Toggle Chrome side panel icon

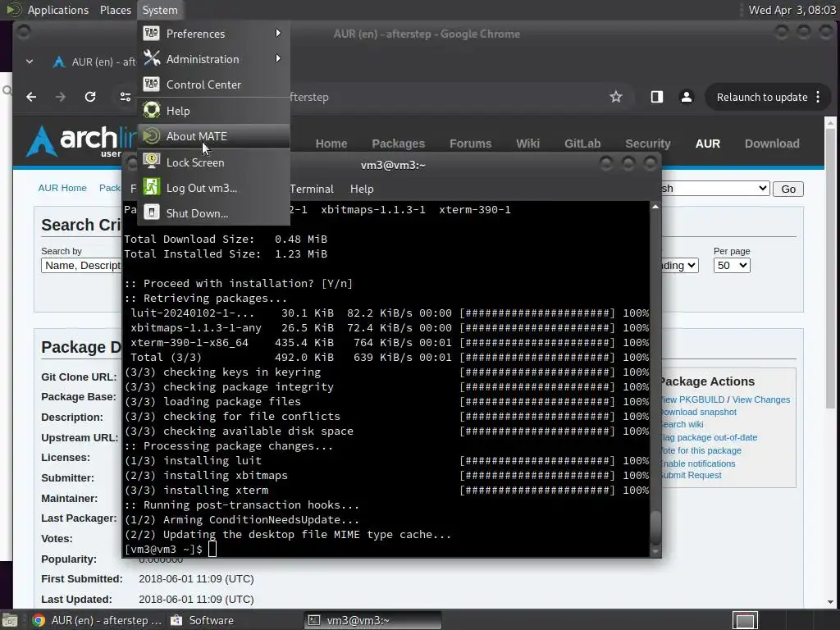657,97
